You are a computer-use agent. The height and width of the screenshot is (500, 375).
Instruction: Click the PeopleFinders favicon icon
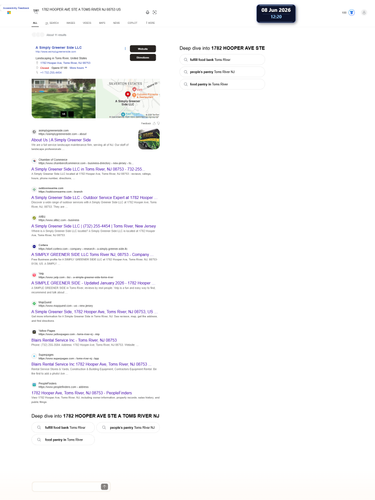click(x=34, y=385)
